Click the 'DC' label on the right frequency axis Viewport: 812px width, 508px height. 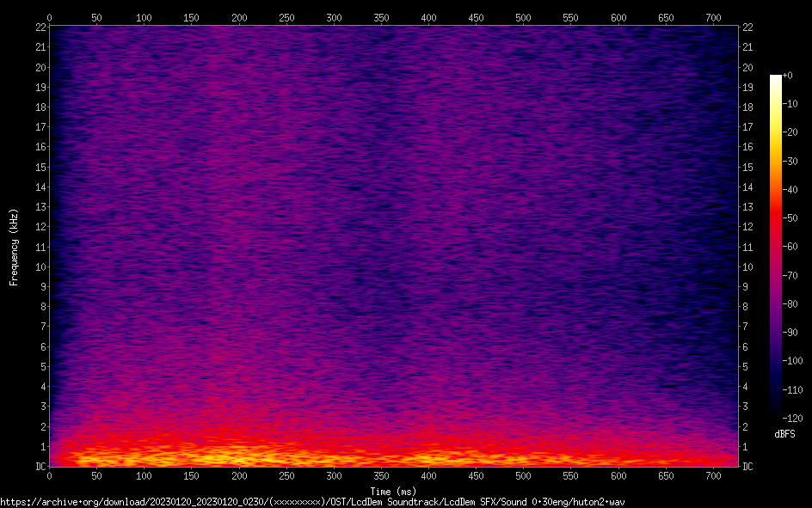click(748, 467)
